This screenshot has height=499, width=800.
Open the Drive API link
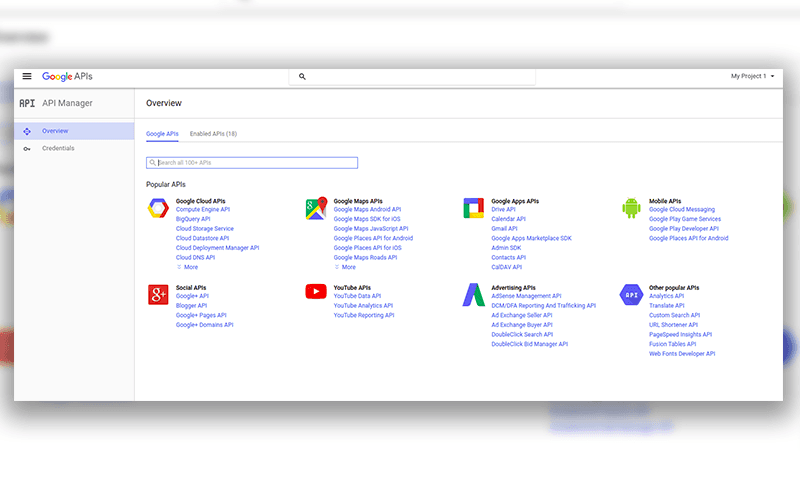point(504,210)
